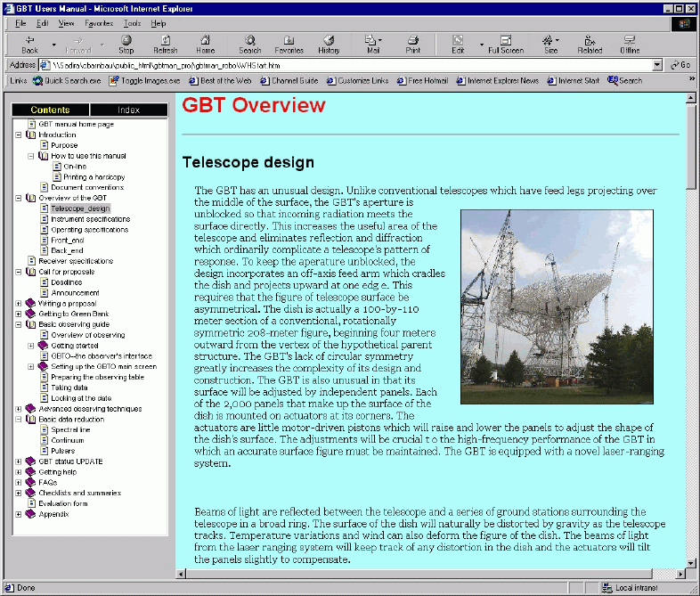The height and width of the screenshot is (596, 700).
Task: Click the GBT telescope photo
Action: pos(557,306)
